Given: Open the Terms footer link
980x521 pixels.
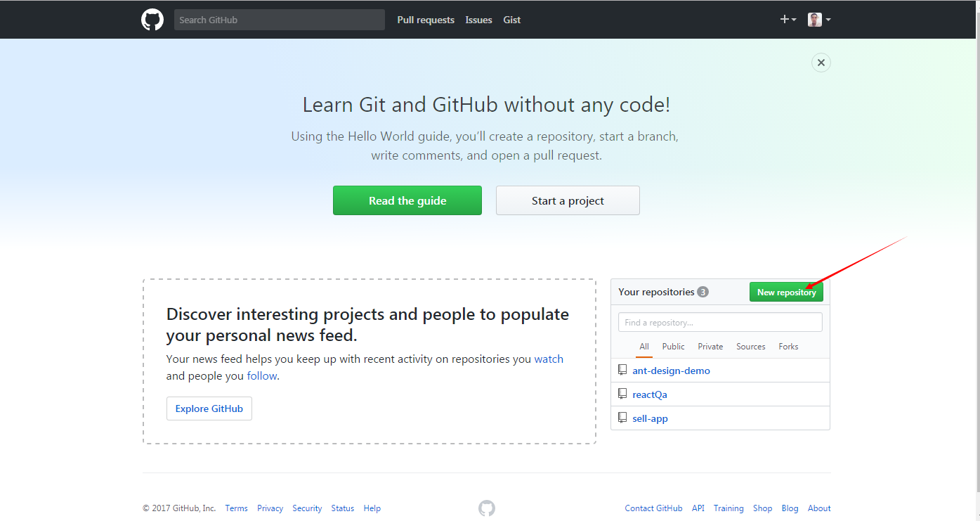Looking at the screenshot, I should pyautogui.click(x=236, y=508).
